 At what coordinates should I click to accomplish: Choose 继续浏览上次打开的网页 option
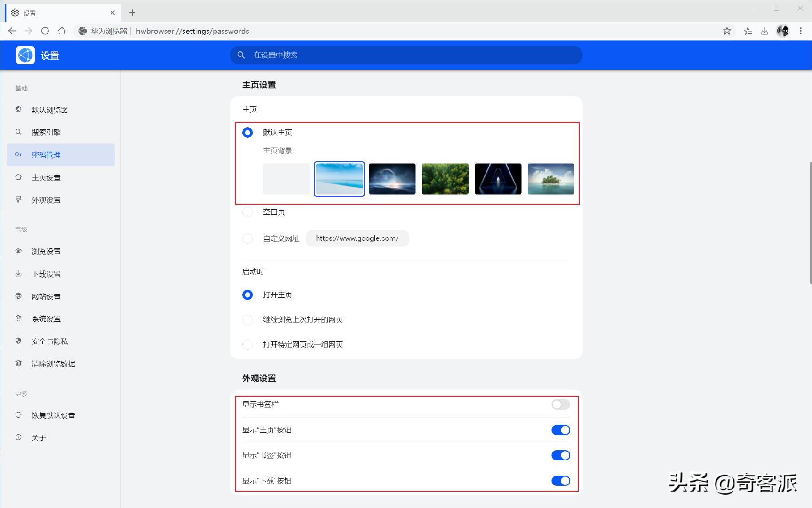click(247, 320)
